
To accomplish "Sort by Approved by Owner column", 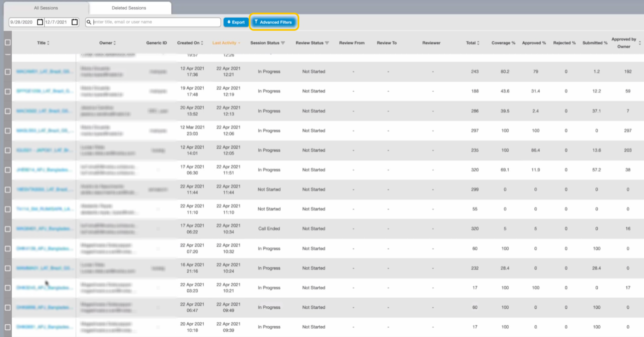I will (640, 43).
